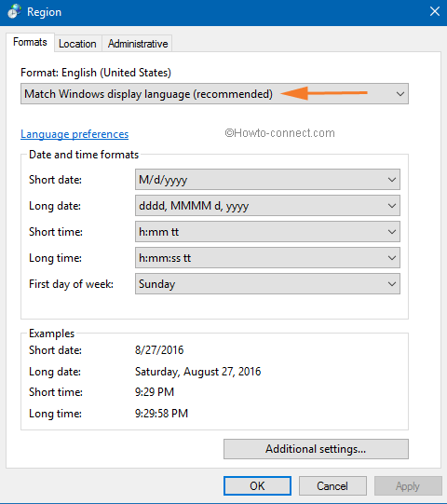Click the Cancel button
The width and height of the screenshot is (447, 504).
[332, 486]
